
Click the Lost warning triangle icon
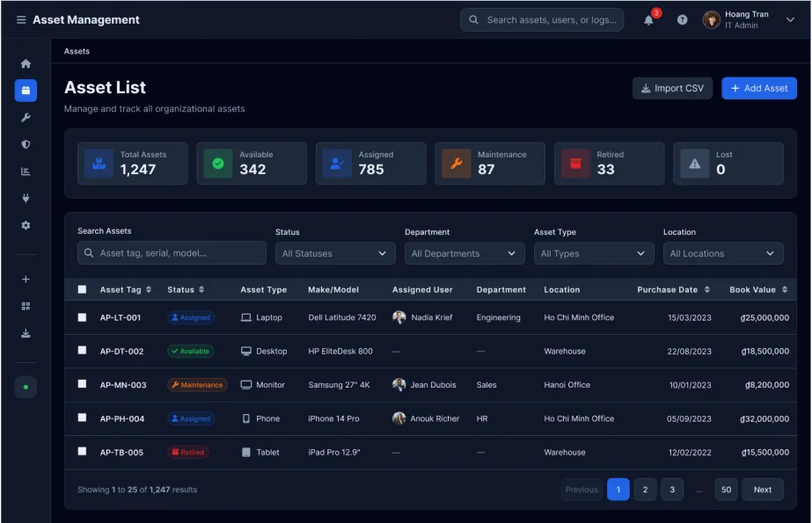pyautogui.click(x=694, y=163)
